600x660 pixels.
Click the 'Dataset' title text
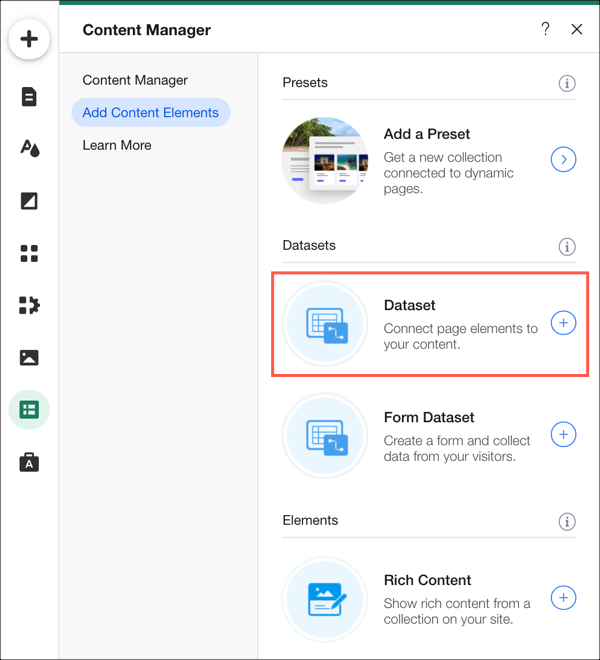click(409, 305)
